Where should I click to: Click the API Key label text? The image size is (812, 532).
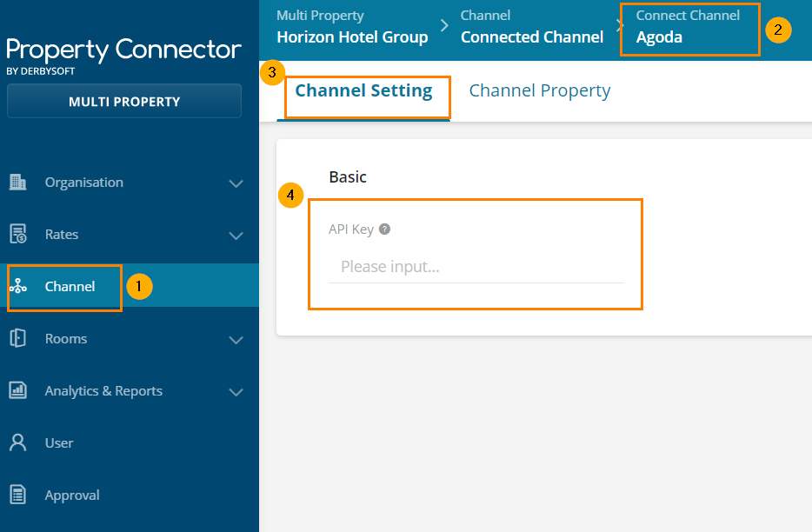(351, 229)
